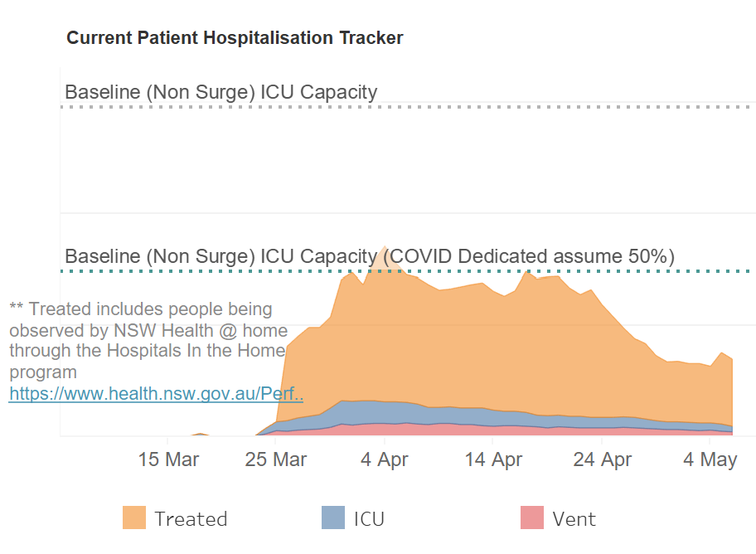Click the Baseline (Non Surge) ICU Capacity label

click(220, 92)
